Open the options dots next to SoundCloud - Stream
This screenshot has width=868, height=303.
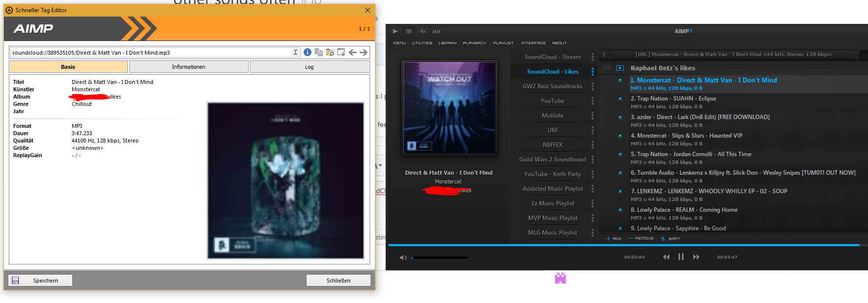593,57
